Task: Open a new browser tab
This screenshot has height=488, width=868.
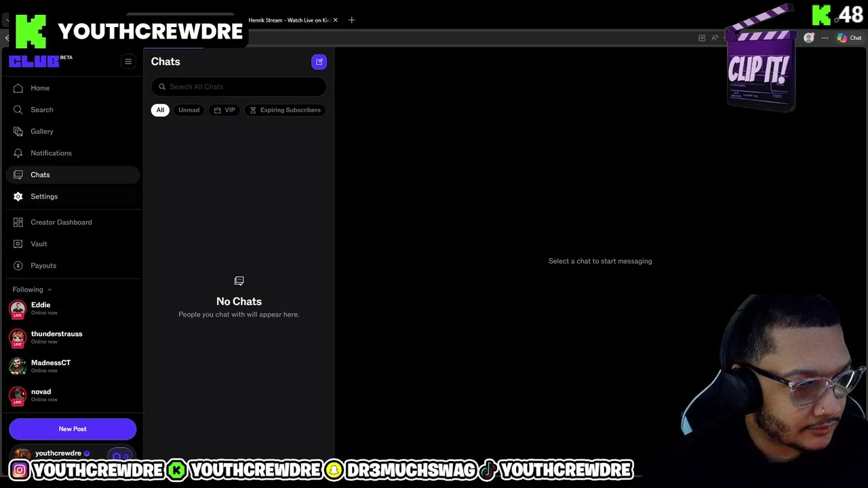Action: [351, 20]
